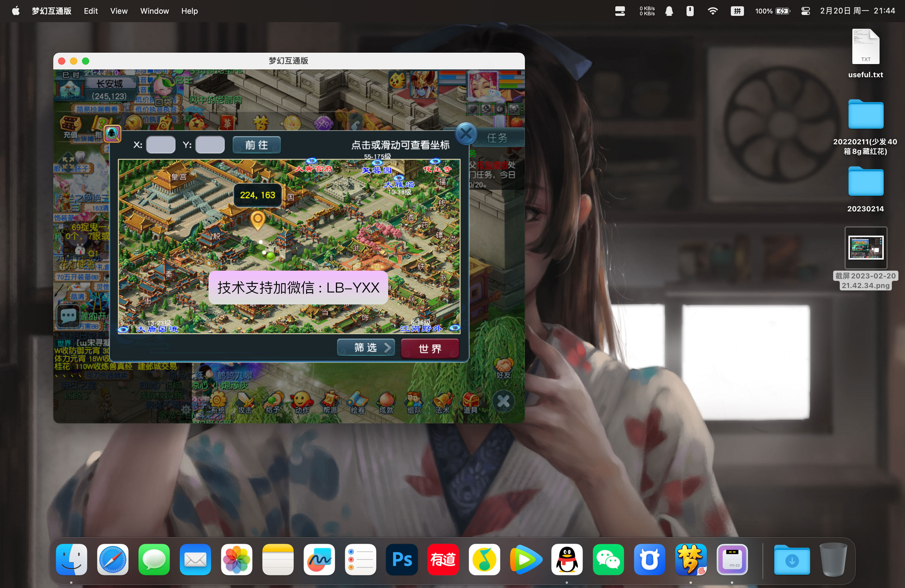Open the 筛选 (Filter) dropdown on the map
The height and width of the screenshot is (588, 905).
[x=366, y=347]
